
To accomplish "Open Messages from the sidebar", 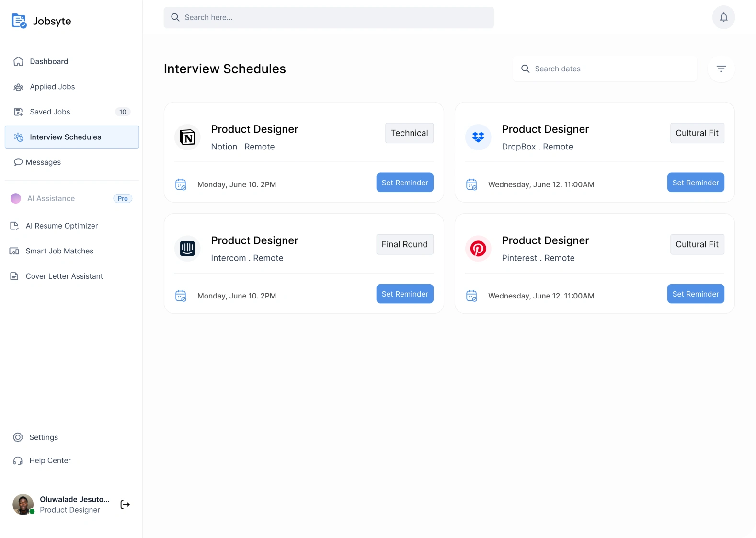I will [x=43, y=162].
